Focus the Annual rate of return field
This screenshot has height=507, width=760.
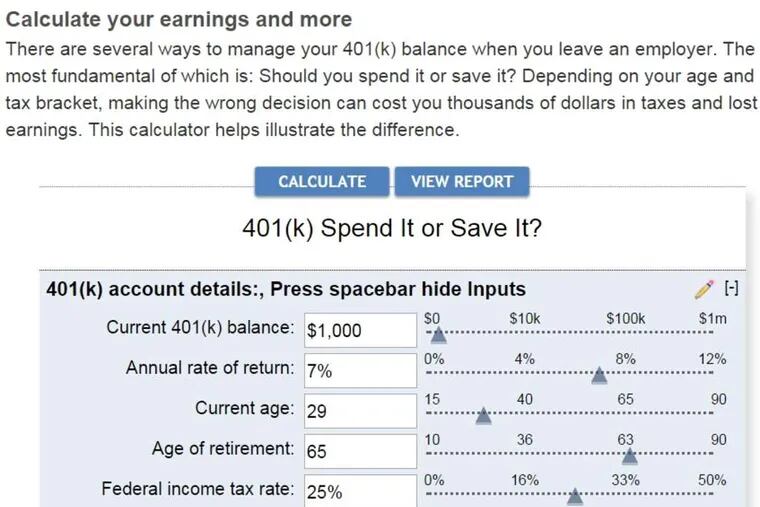click(x=359, y=370)
